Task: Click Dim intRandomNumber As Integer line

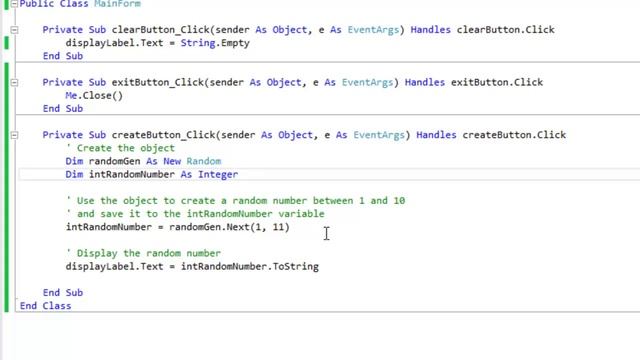Action: coord(152,174)
